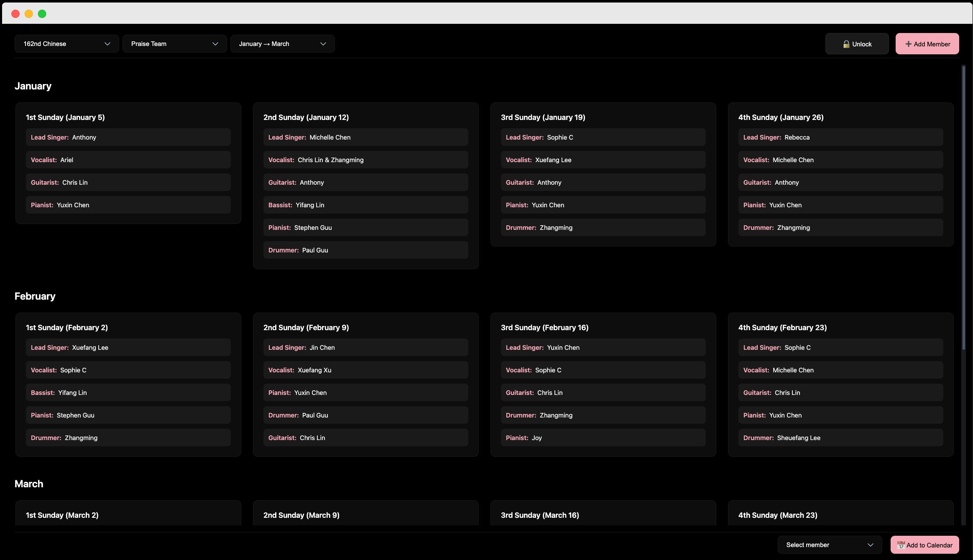The width and height of the screenshot is (973, 560).
Task: Select January 5 Guitarist: Chris Lin row
Action: coord(128,182)
